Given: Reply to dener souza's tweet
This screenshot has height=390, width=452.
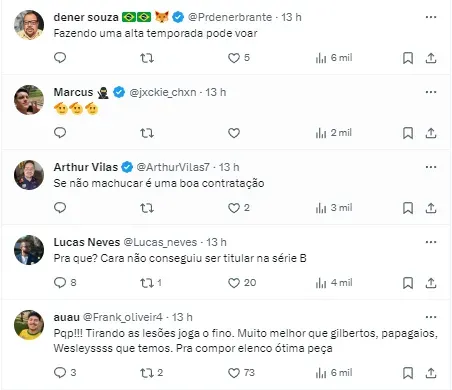Looking at the screenshot, I should click(60, 58).
